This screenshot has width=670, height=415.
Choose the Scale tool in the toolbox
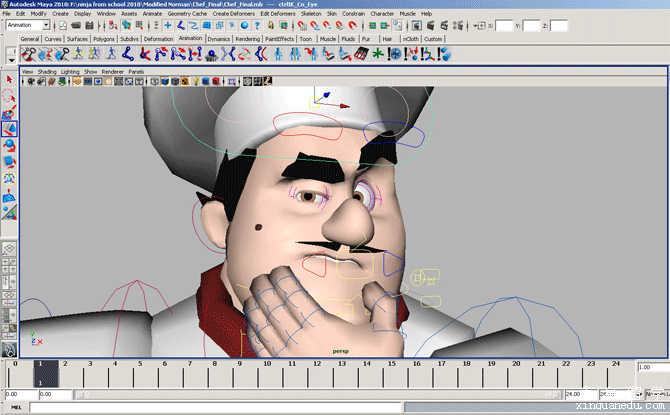click(x=9, y=162)
